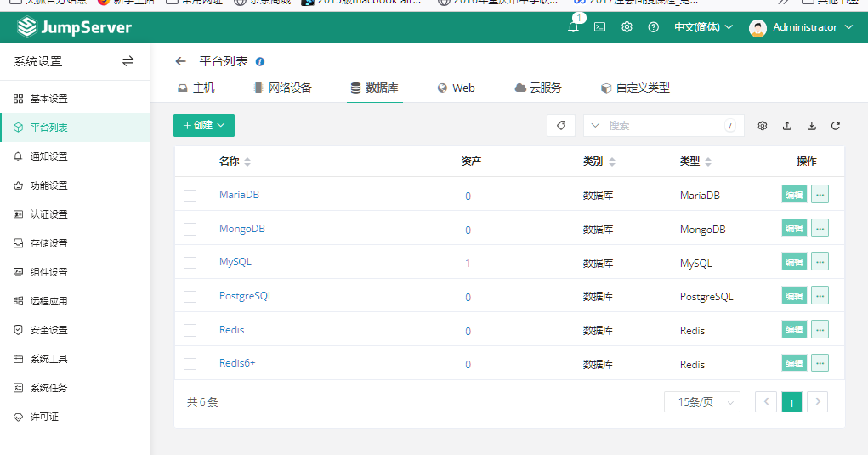Open the help question mark icon
Screen dimensions: 868x455
653,27
